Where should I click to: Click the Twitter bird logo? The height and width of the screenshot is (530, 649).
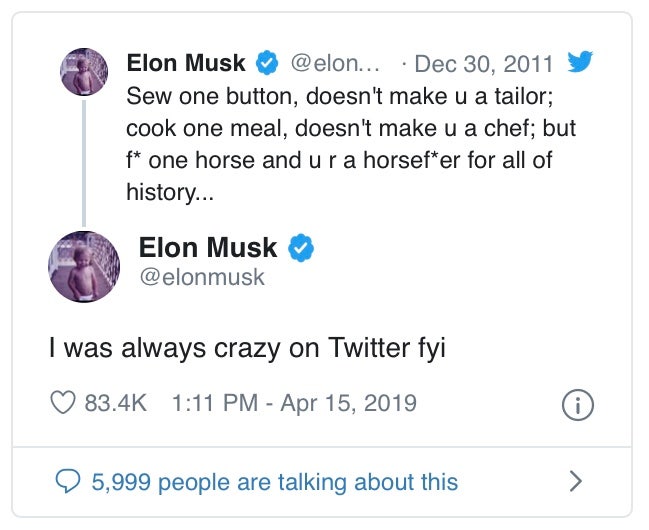click(581, 64)
